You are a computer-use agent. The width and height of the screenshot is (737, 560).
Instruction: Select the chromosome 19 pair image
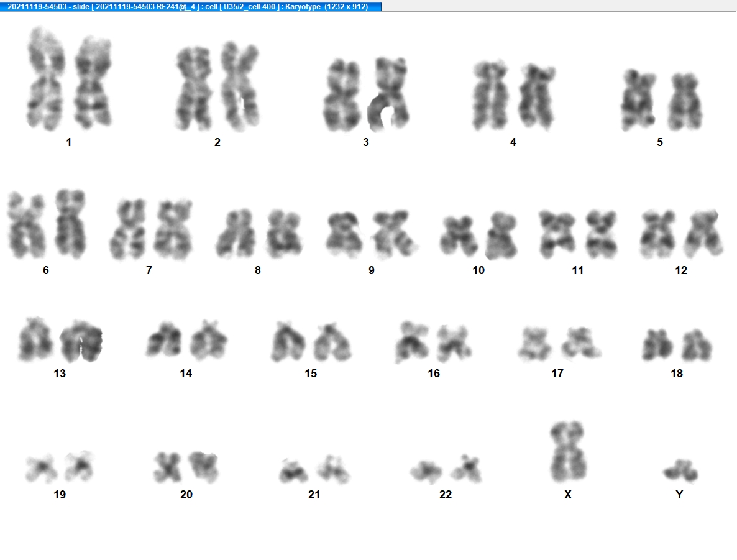click(x=60, y=467)
